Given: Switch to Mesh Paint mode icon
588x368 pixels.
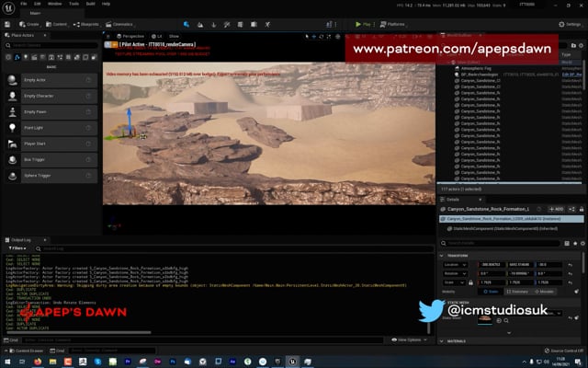Looking at the screenshot, I should [227, 25].
